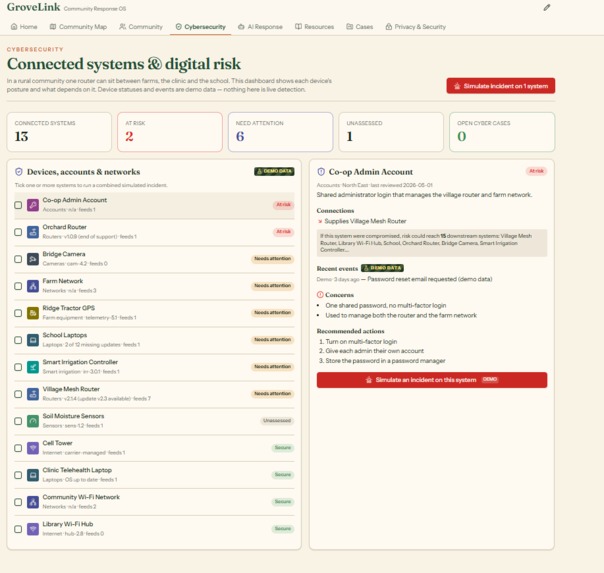Select the Connected Systems 13 card
Image resolution: width=604 pixels, height=573 pixels.
[59, 132]
